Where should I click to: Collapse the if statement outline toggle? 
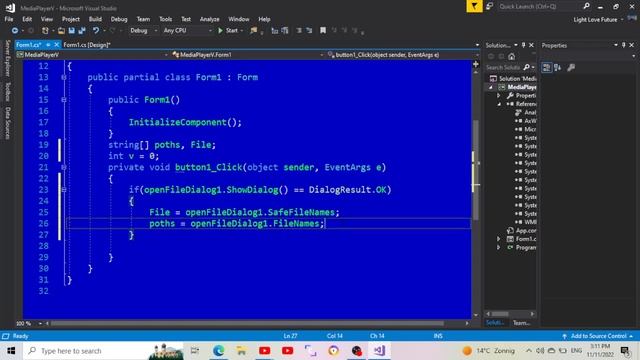64,189
